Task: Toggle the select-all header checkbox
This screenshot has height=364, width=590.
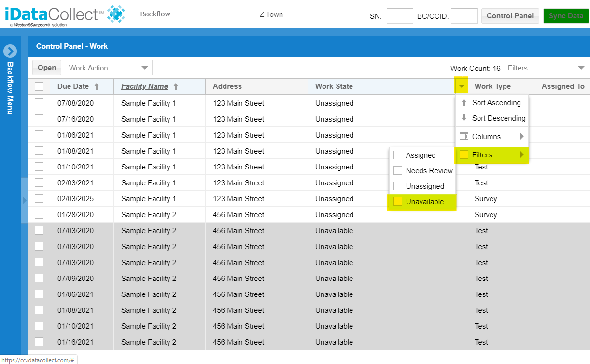Action: (39, 86)
